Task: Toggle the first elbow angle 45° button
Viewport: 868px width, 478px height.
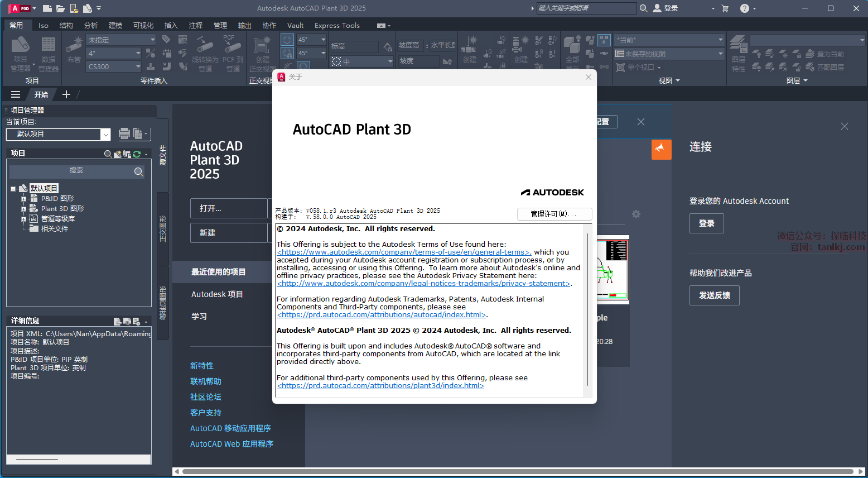Action: pos(287,40)
